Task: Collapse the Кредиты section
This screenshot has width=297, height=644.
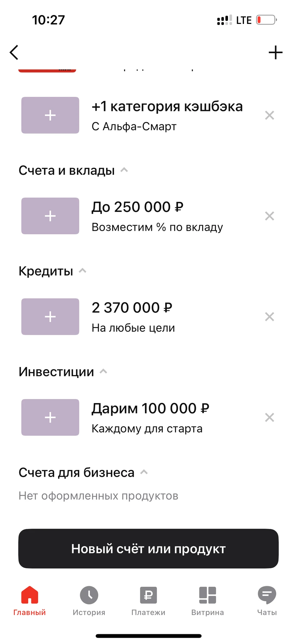Action: (x=83, y=271)
